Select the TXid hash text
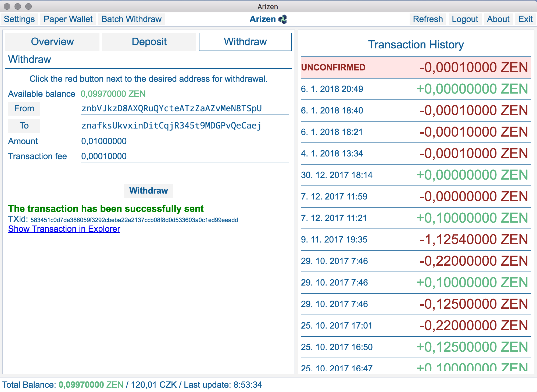This screenshot has width=537, height=392. 134,220
